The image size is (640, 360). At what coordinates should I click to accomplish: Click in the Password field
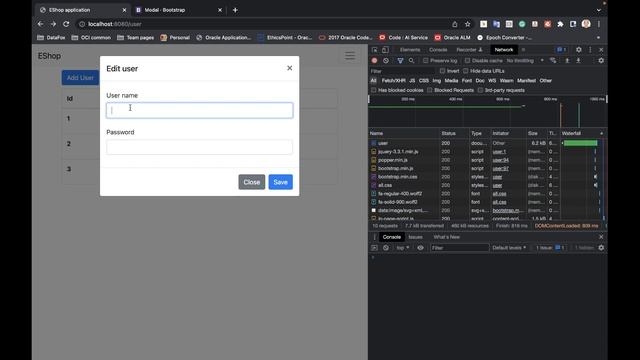[x=200, y=147]
